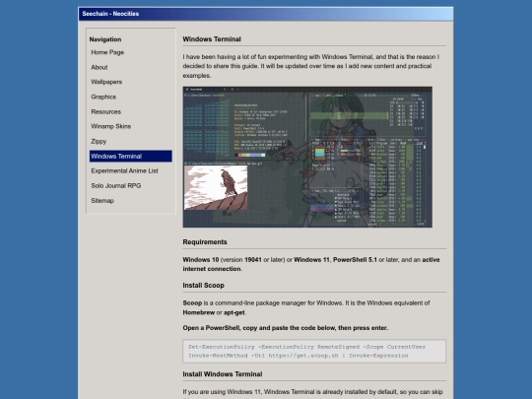Viewport: 532px width, 399px height.
Task: Select the highlighted Windows Terminal nav item
Action: click(x=131, y=156)
